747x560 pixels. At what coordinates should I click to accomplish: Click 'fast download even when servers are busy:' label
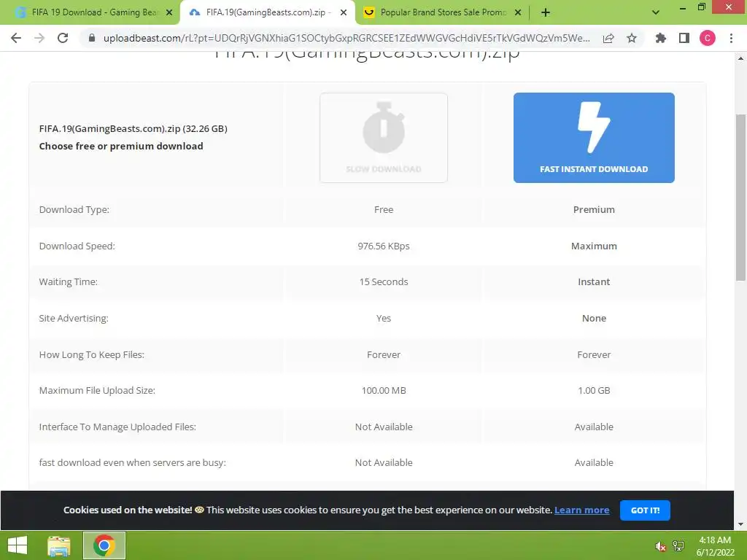click(133, 463)
